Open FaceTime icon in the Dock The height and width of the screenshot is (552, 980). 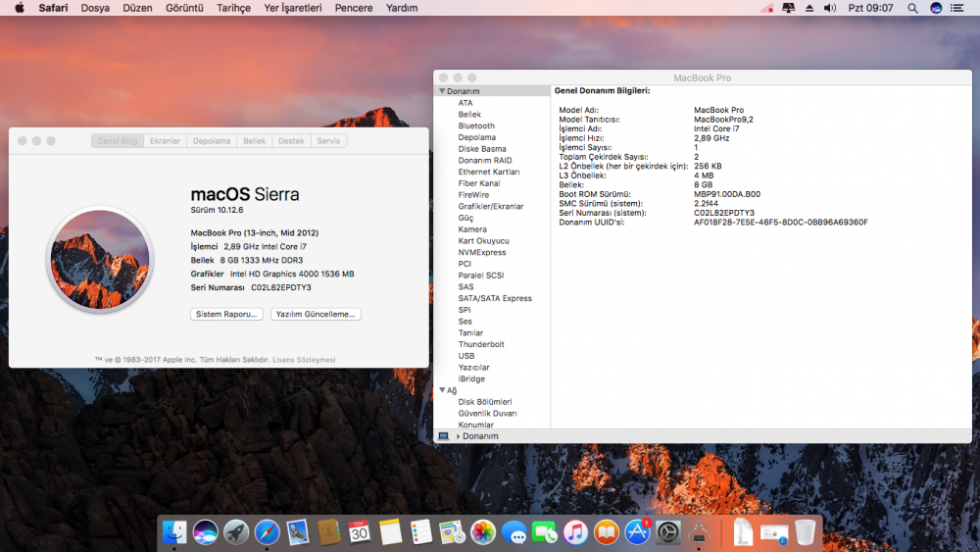click(x=544, y=532)
